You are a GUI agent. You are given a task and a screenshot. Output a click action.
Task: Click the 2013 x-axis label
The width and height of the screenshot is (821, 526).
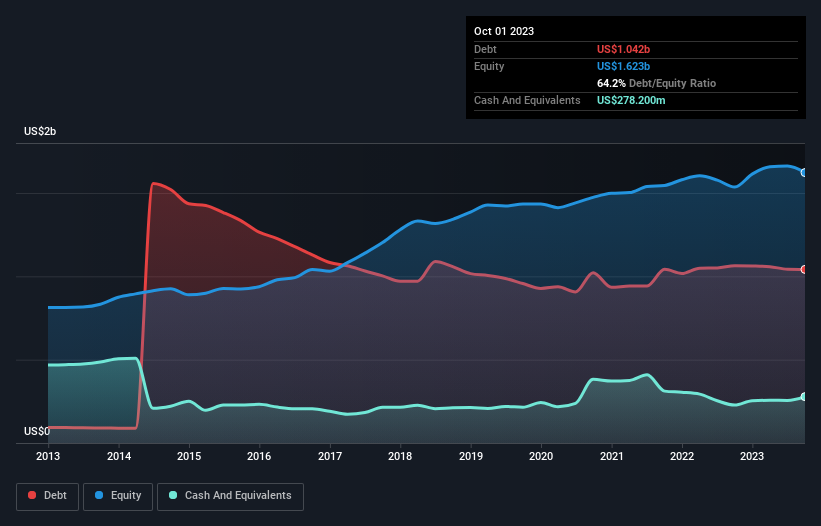[48, 456]
